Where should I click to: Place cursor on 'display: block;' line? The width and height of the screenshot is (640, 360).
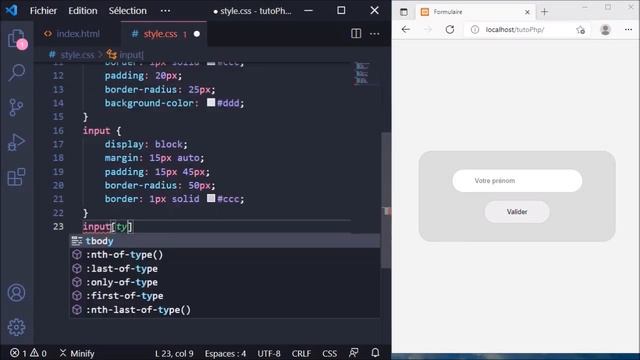click(146, 144)
